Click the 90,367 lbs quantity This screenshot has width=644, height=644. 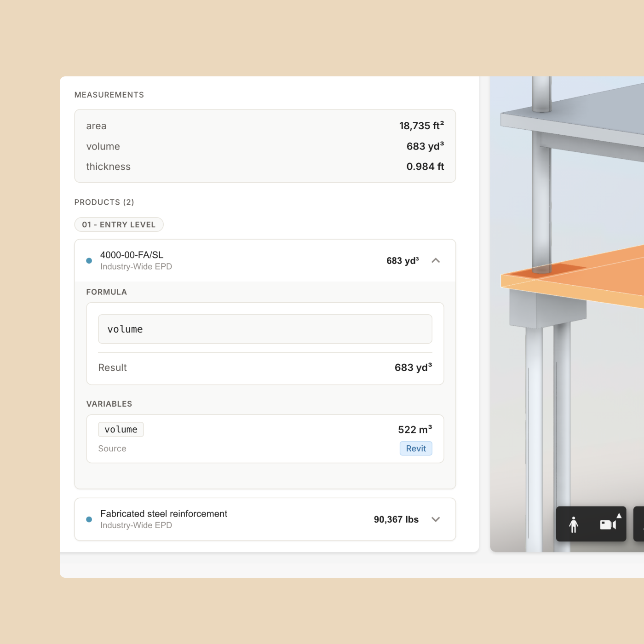pyautogui.click(x=396, y=519)
